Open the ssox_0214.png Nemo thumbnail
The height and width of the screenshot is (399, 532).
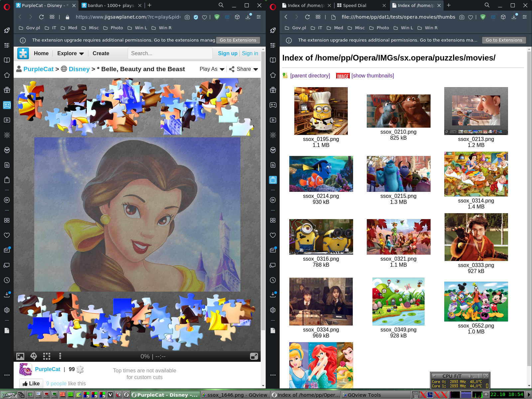(321, 174)
